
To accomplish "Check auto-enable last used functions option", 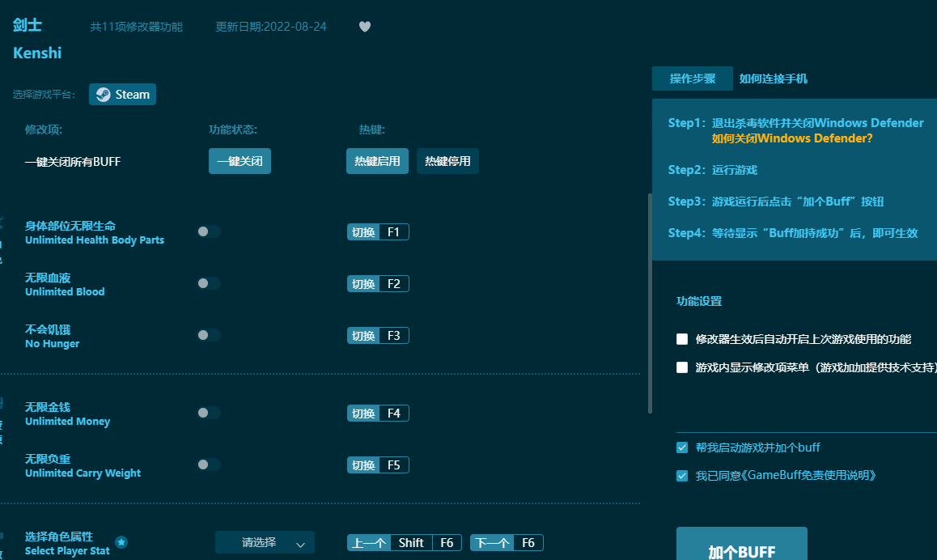I will coord(682,339).
